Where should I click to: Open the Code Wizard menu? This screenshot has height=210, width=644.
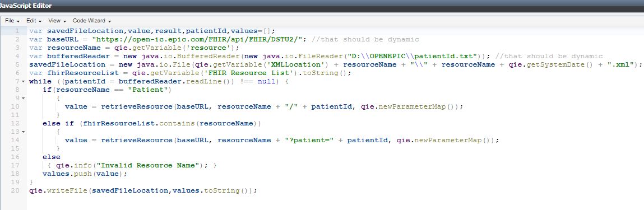pyautogui.click(x=92, y=21)
